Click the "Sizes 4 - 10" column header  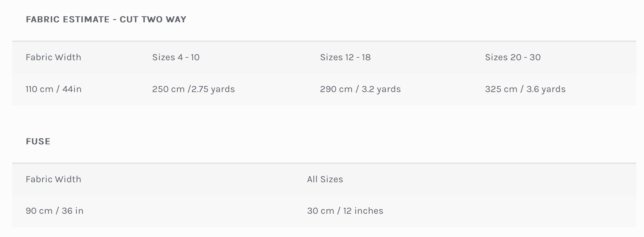coord(176,57)
